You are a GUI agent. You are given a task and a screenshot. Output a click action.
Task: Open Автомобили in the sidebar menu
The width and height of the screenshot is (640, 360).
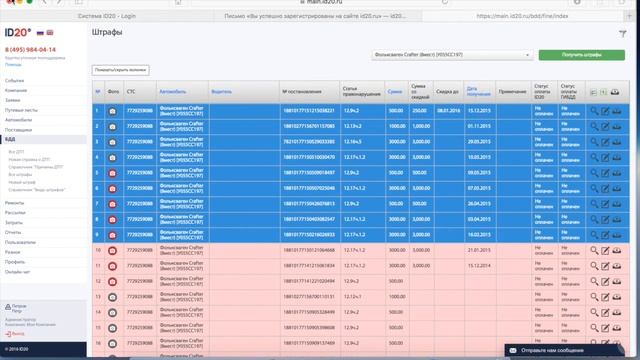pyautogui.click(x=18, y=120)
